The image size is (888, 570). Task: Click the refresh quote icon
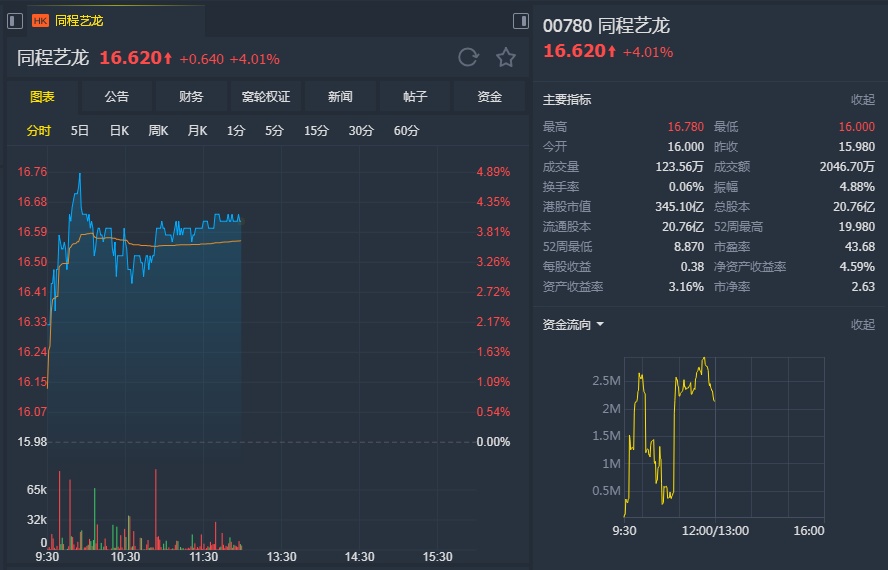[468, 57]
